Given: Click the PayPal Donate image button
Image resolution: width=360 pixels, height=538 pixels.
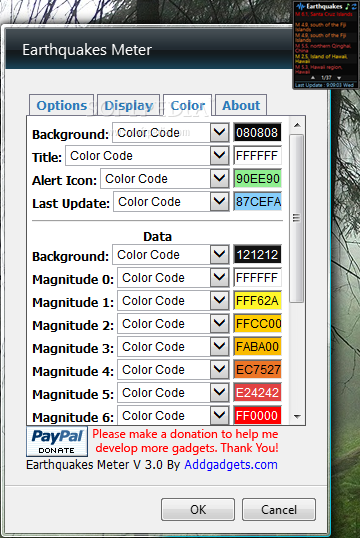Looking at the screenshot, I should coord(57,441).
